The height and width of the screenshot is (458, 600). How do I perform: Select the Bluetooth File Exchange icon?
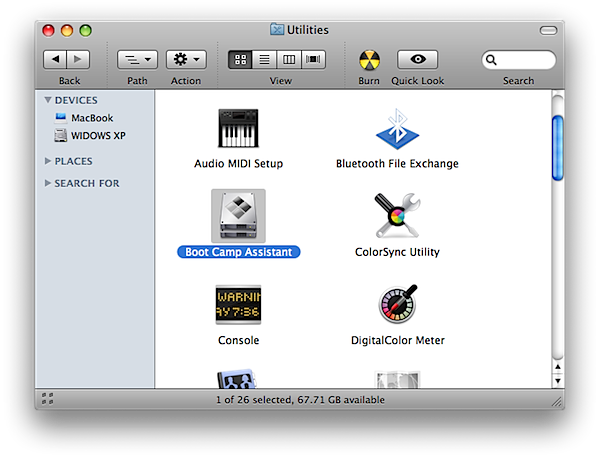point(397,129)
